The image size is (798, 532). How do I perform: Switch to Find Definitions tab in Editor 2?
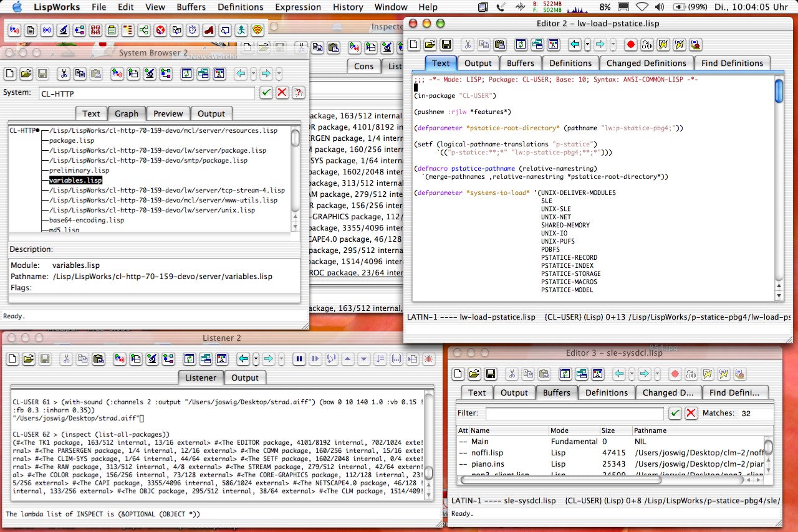[x=732, y=63]
